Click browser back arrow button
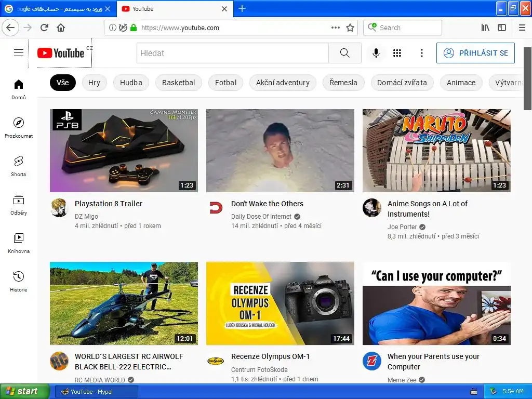This screenshot has width=532, height=399. pyautogui.click(x=10, y=28)
